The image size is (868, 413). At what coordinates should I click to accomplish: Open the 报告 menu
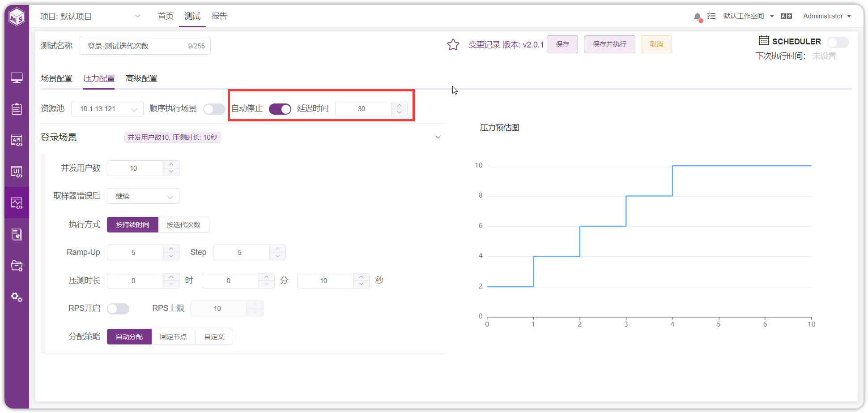tap(219, 16)
